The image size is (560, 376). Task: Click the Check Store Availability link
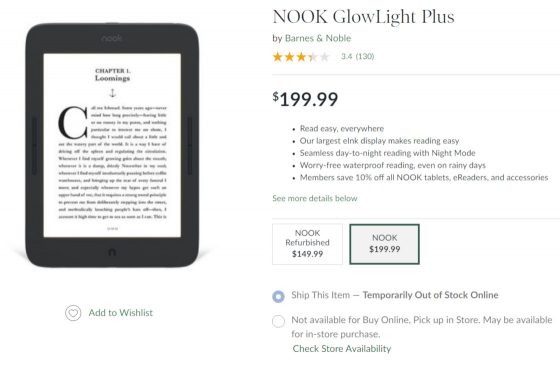(342, 349)
